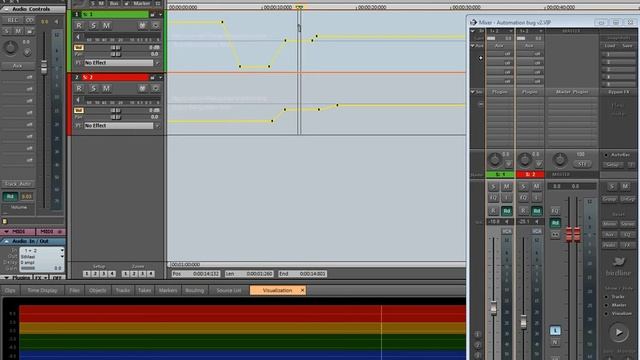This screenshot has height=360, width=640.
Task: Collapse the Aux section in the Mixer
Action: (473, 46)
